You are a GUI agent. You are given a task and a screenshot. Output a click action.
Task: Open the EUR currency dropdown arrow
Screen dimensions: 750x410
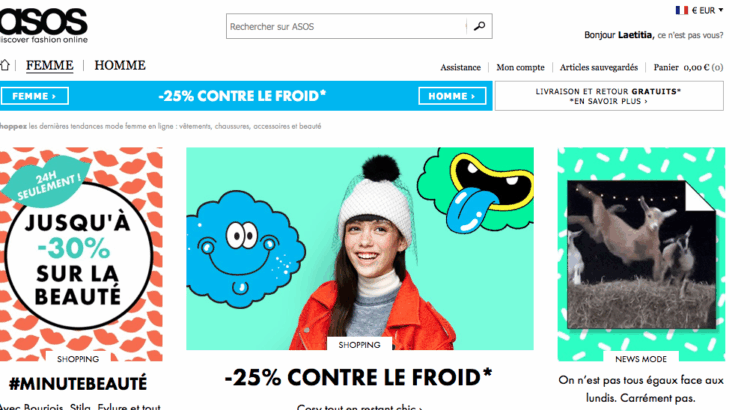coord(721,10)
